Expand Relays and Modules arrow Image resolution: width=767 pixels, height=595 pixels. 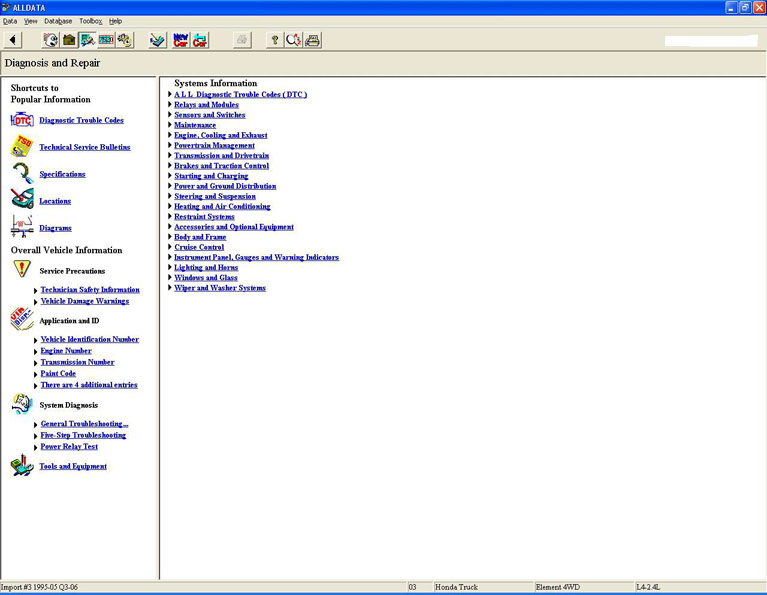(170, 105)
